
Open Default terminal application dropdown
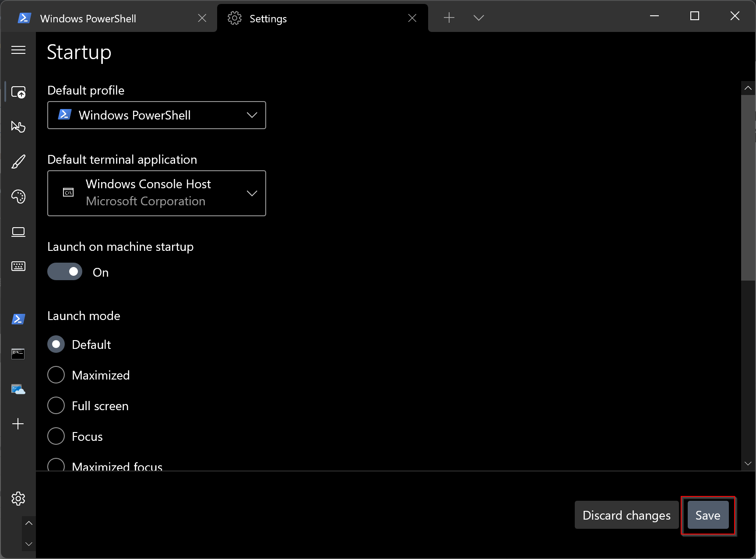point(157,193)
